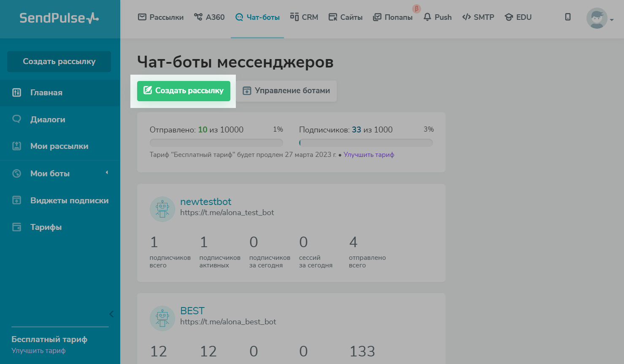
Task: Go to Мои рассылки in sidebar
Action: 59,146
